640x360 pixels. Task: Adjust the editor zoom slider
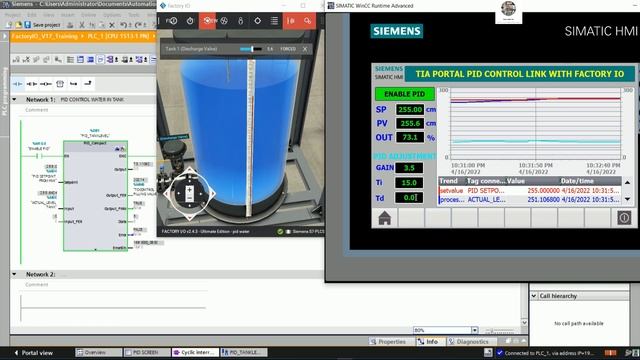[500, 330]
